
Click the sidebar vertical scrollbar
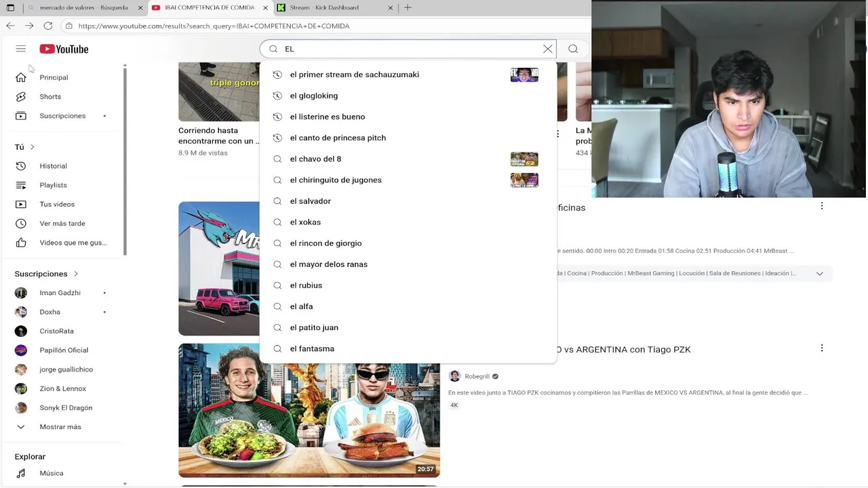coord(125,161)
